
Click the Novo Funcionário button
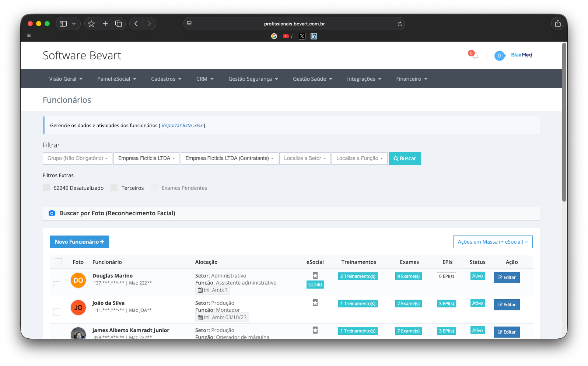click(x=80, y=242)
